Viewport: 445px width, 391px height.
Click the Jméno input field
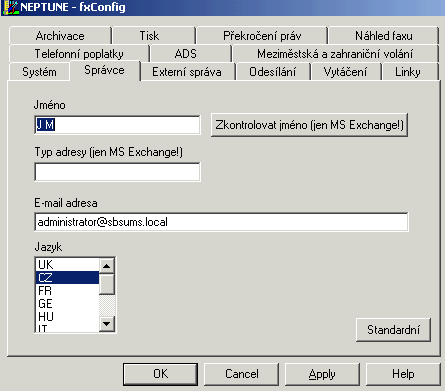[117, 125]
